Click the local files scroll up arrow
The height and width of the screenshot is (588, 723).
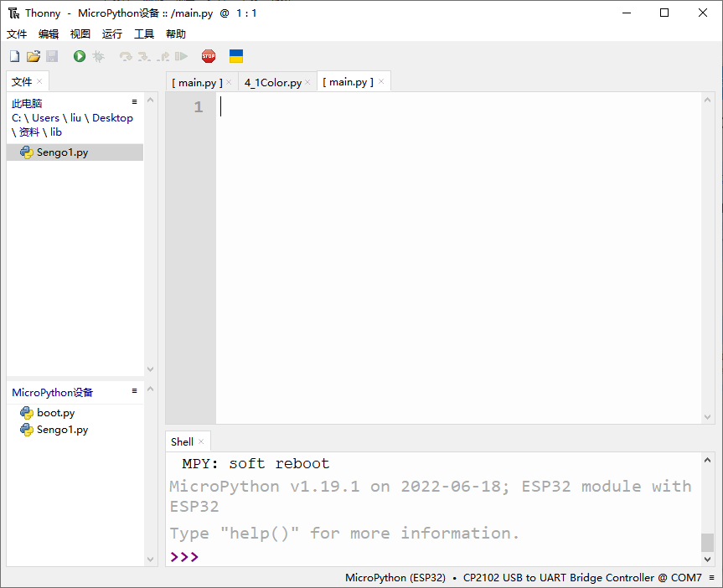tap(150, 100)
